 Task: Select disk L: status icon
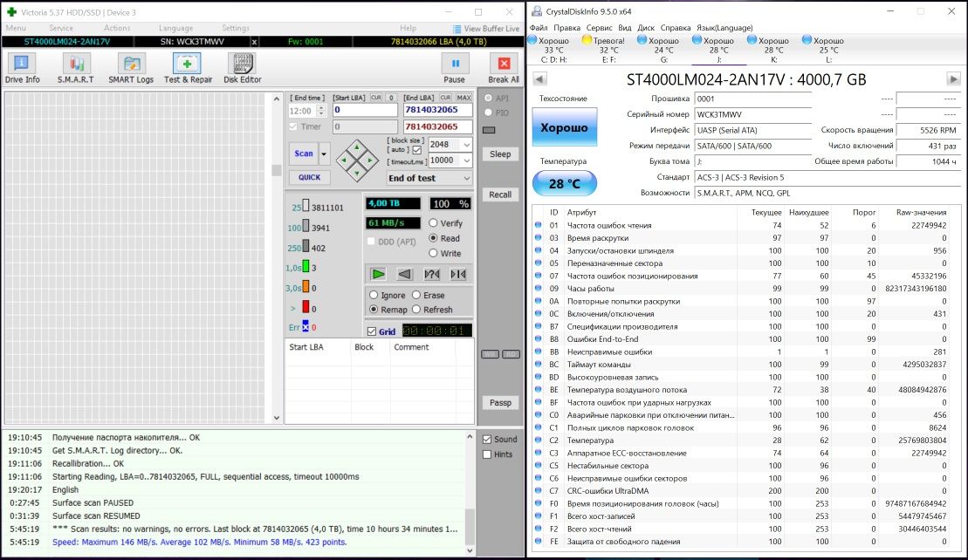click(807, 40)
